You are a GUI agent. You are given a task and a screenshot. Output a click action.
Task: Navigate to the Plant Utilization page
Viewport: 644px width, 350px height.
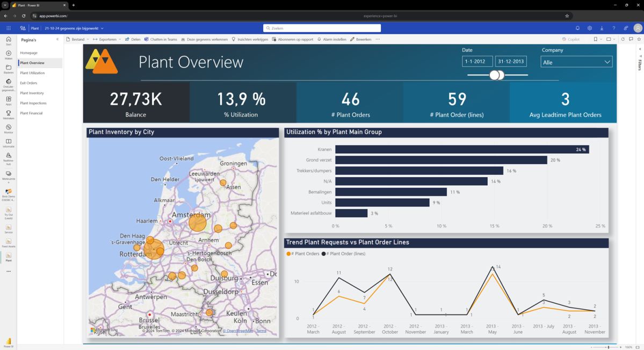(33, 73)
